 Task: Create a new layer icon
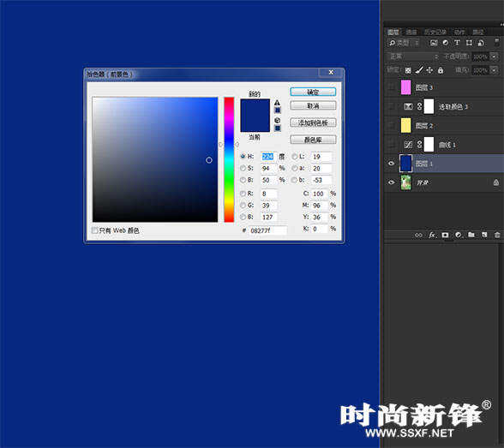pyautogui.click(x=484, y=235)
